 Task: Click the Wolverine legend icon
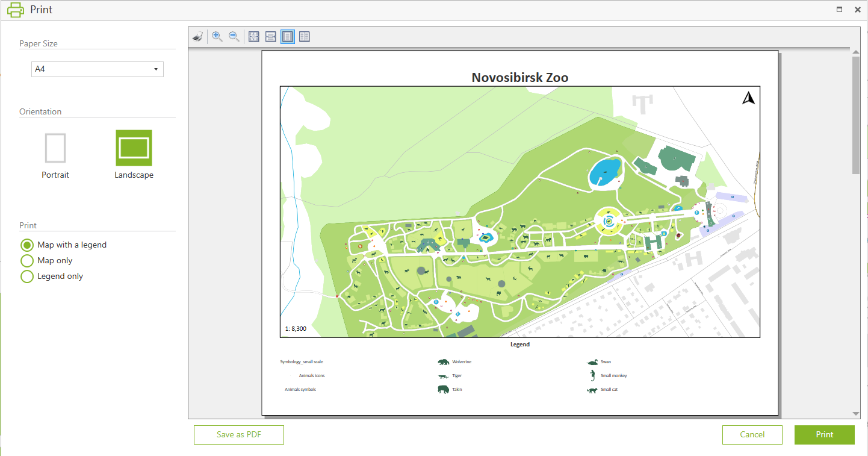(x=444, y=362)
